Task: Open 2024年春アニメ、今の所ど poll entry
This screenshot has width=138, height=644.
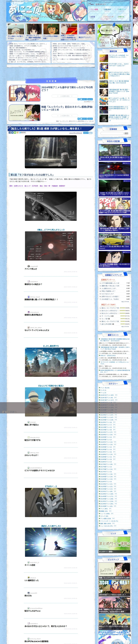Action: point(110,299)
